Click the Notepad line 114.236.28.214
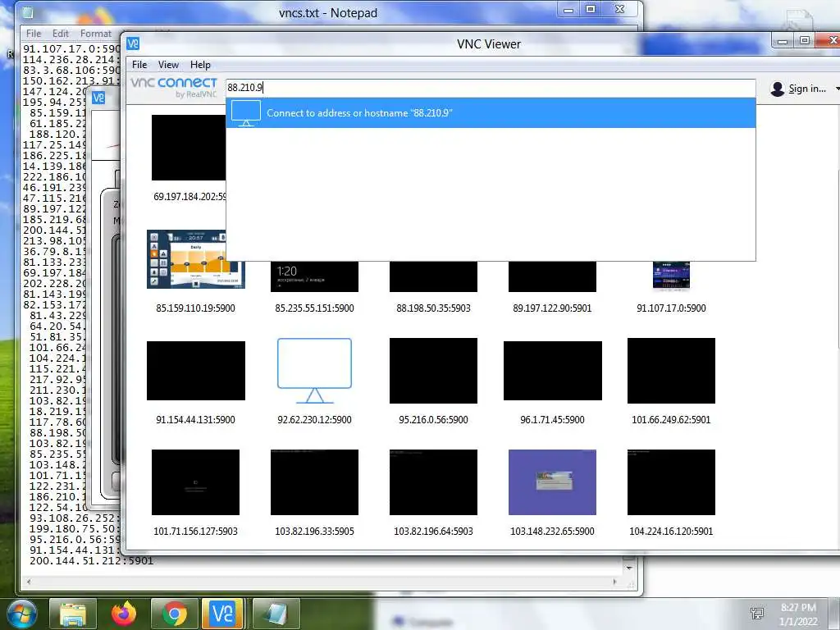840x630 pixels. (70, 59)
